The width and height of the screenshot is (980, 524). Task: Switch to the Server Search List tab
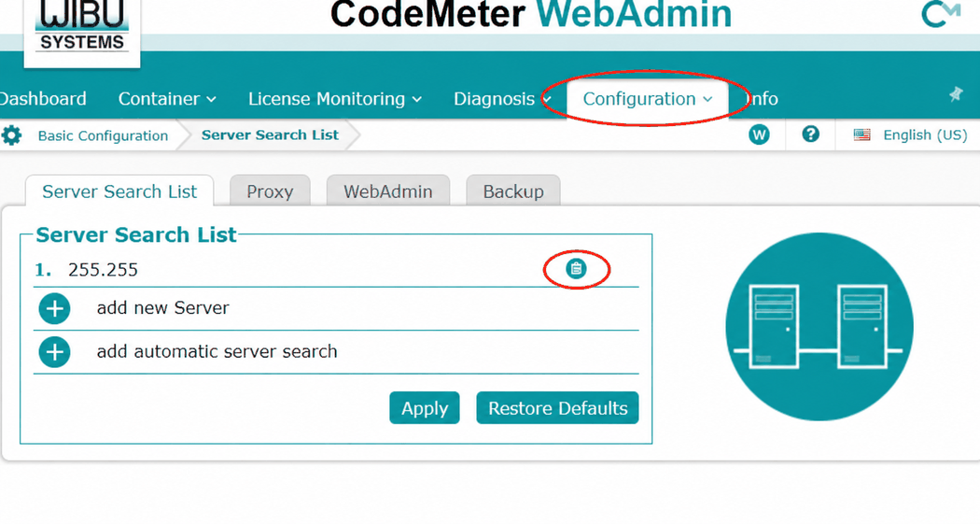(x=119, y=191)
